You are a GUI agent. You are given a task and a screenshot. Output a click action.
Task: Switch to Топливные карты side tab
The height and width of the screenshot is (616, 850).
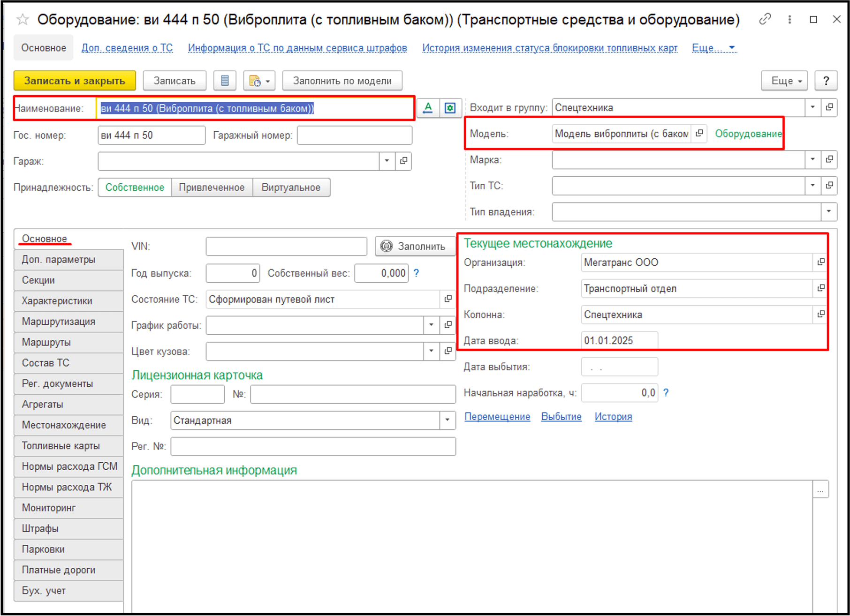click(x=61, y=446)
